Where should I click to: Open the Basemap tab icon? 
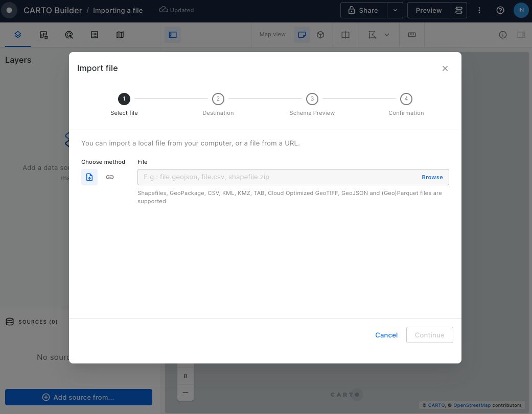pyautogui.click(x=120, y=35)
